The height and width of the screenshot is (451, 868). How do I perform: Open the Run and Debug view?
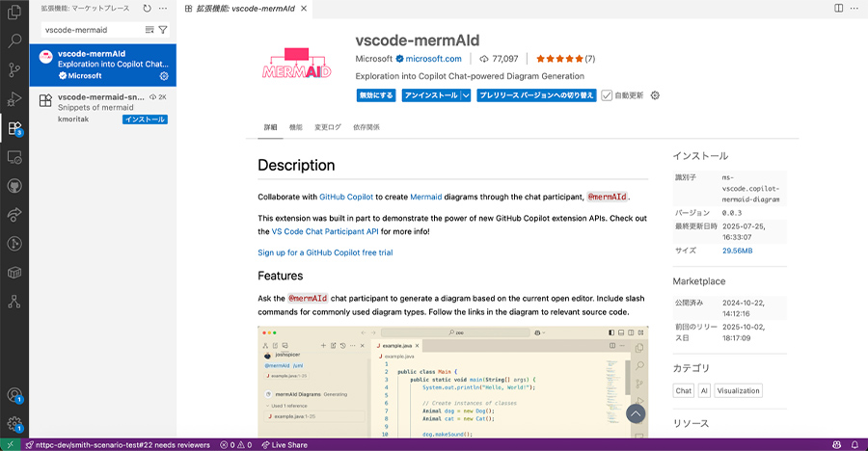(x=14, y=98)
